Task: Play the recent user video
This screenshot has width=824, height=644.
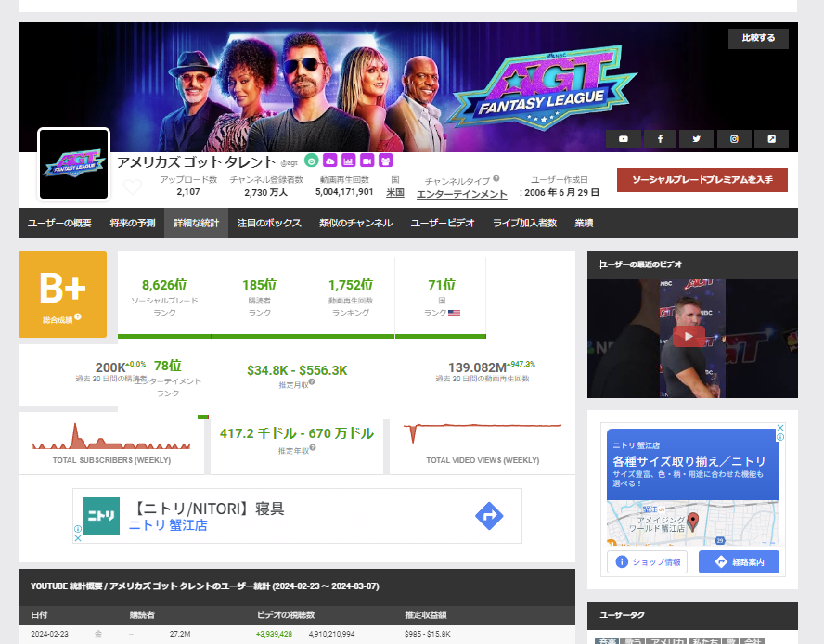Action: (x=688, y=338)
